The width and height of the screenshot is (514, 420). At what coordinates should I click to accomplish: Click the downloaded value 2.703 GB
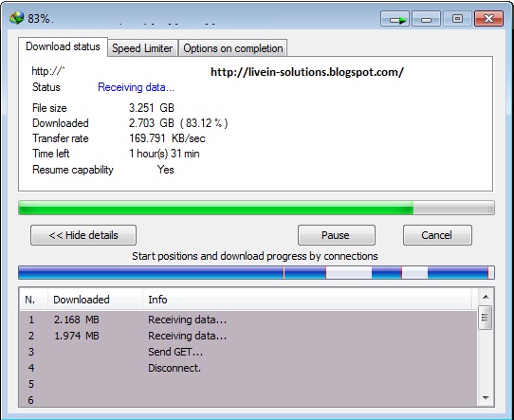(152, 123)
